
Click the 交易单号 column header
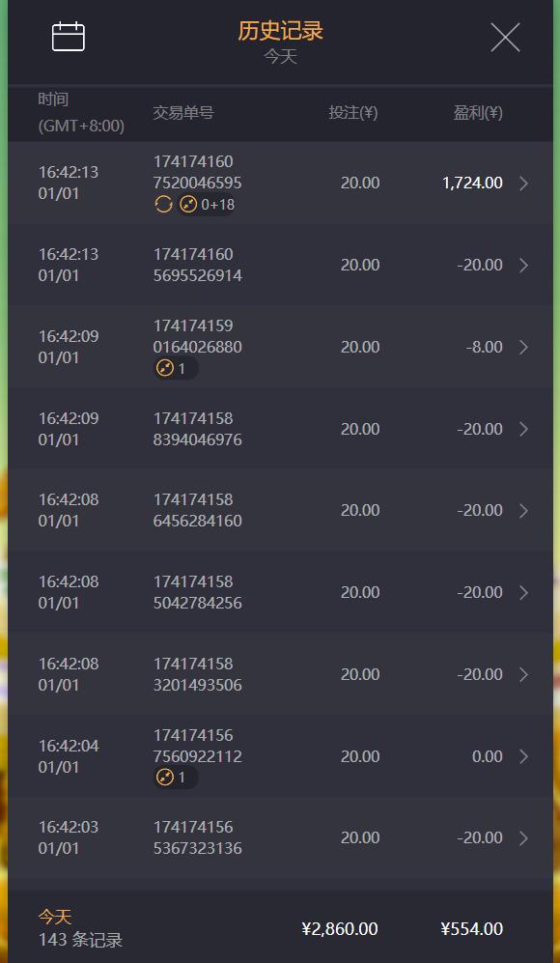click(x=183, y=112)
